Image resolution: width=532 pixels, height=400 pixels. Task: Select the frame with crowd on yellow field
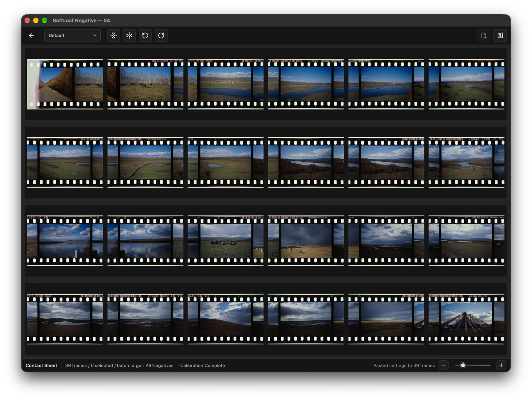[306, 240]
